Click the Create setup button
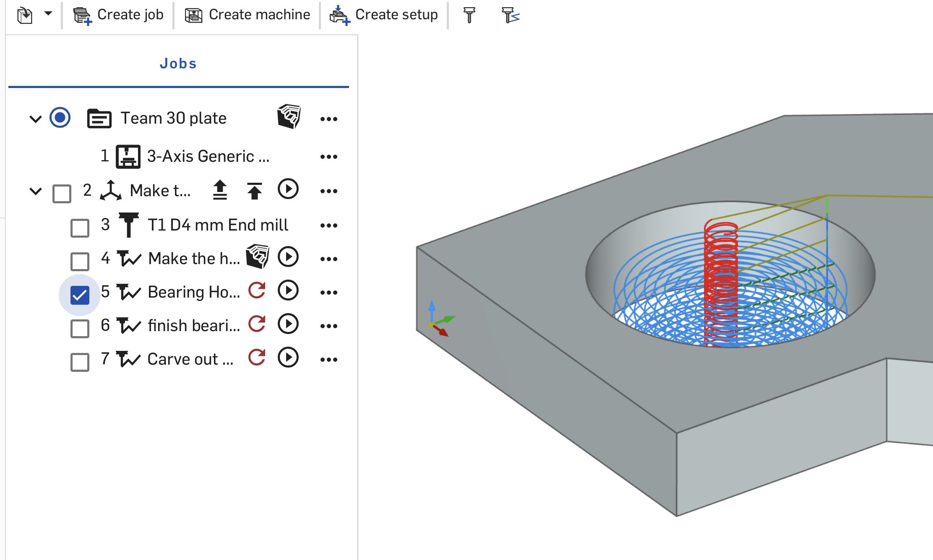This screenshot has width=933, height=560. tap(384, 15)
